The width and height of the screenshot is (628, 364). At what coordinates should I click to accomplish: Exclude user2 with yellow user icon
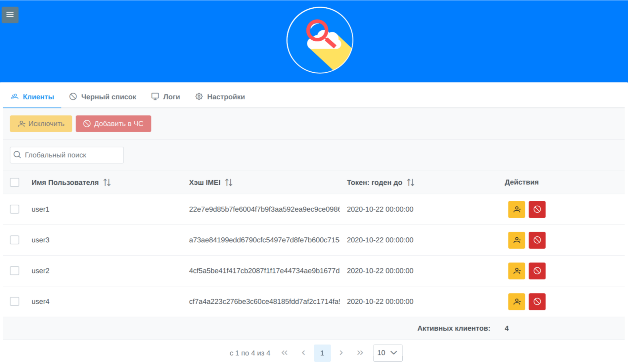(516, 271)
